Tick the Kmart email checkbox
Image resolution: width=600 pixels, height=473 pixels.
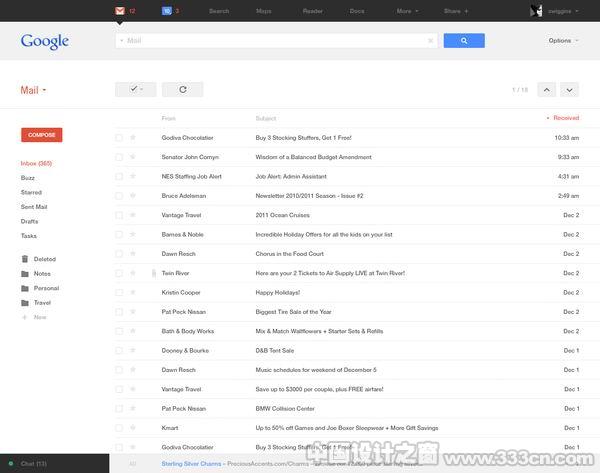point(119,427)
